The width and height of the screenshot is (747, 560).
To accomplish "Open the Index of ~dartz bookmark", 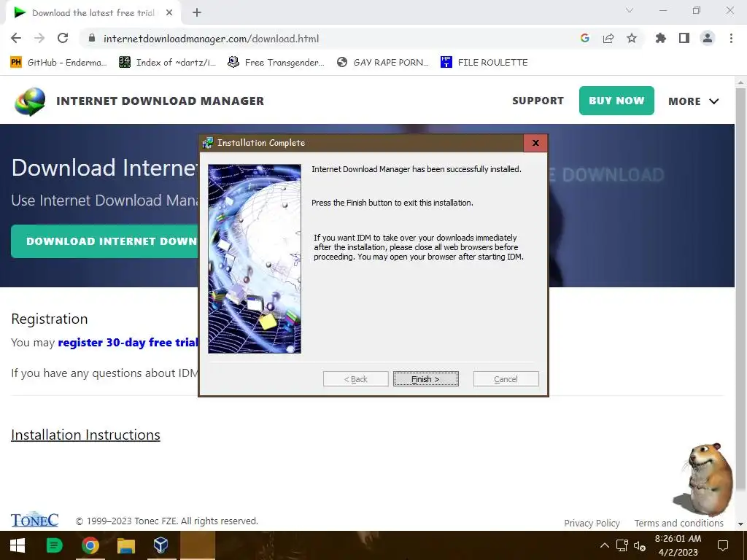I will 167,63.
